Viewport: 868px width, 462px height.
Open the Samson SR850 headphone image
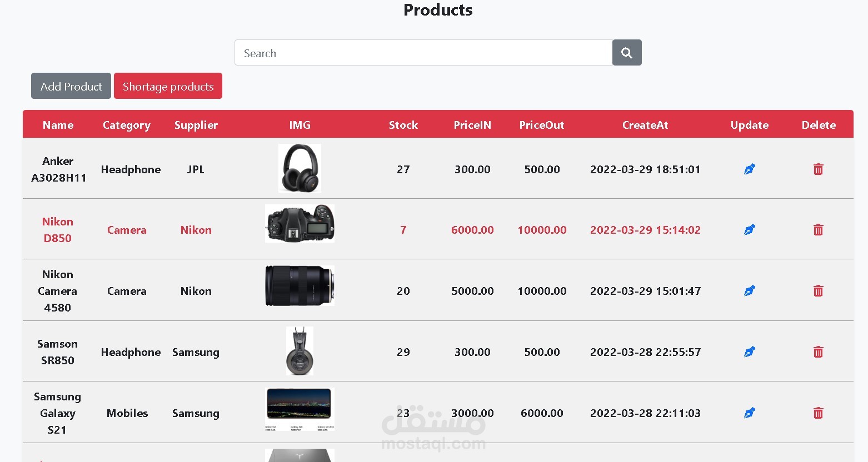pyautogui.click(x=300, y=351)
